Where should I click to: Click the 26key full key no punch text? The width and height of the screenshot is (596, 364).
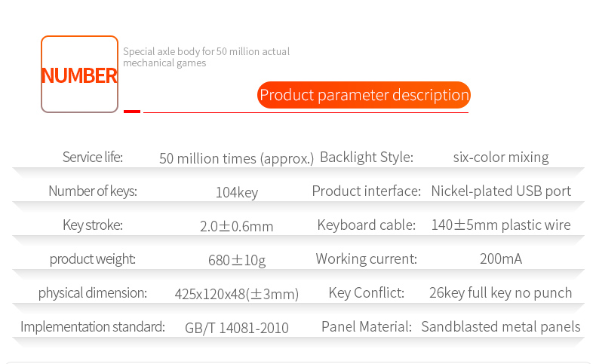[x=501, y=293]
